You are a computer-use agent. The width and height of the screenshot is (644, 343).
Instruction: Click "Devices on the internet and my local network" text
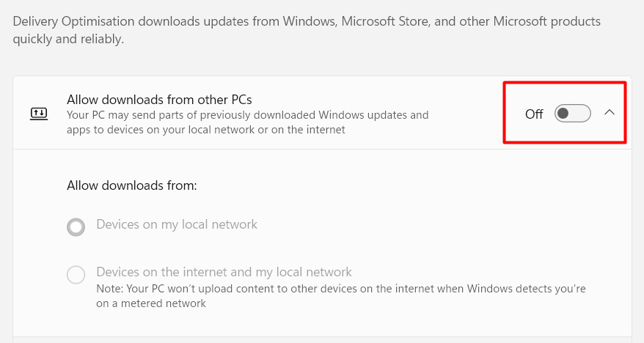tap(224, 272)
